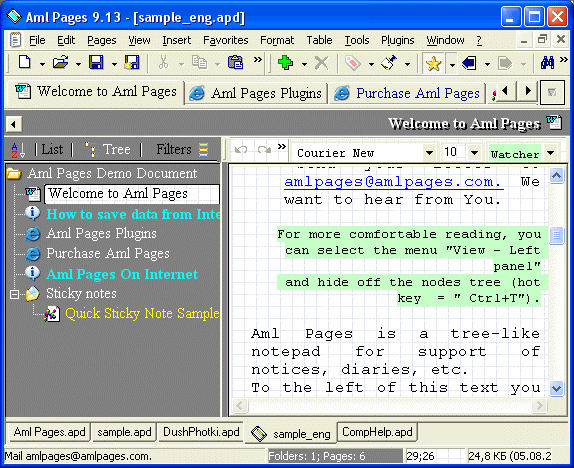Switch to List view in left panel
The height and width of the screenshot is (468, 574).
pos(52,149)
